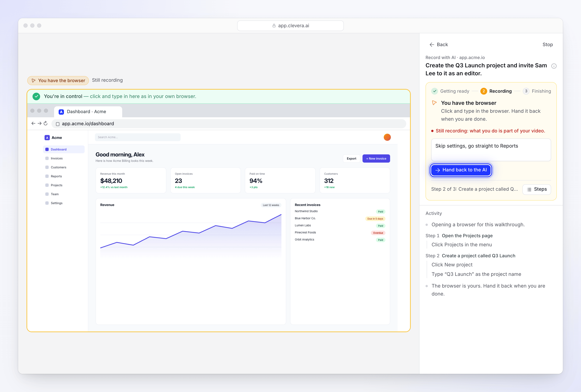The height and width of the screenshot is (392, 581).
Task: Click the Projects sidebar icon
Action: point(47,185)
